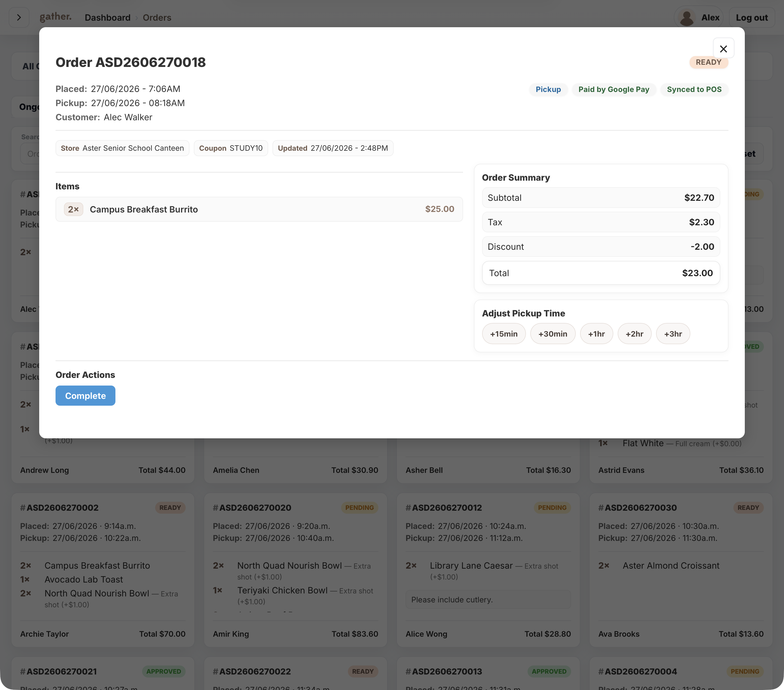Click the Subtotal $22.70 row

pyautogui.click(x=601, y=198)
